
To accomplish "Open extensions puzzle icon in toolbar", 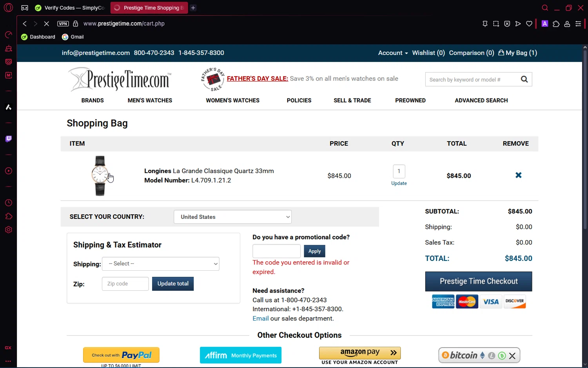I will point(556,24).
